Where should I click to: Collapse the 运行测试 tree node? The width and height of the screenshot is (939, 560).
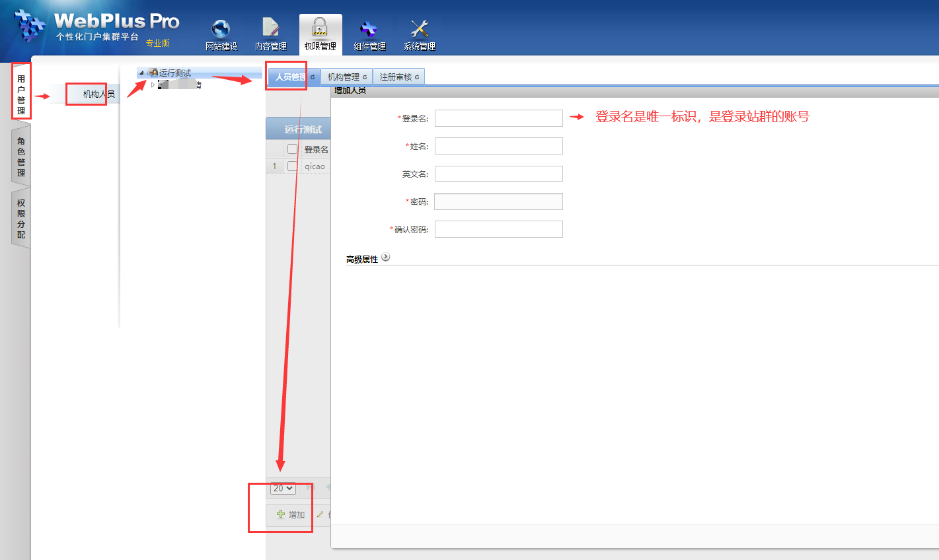[x=141, y=73]
